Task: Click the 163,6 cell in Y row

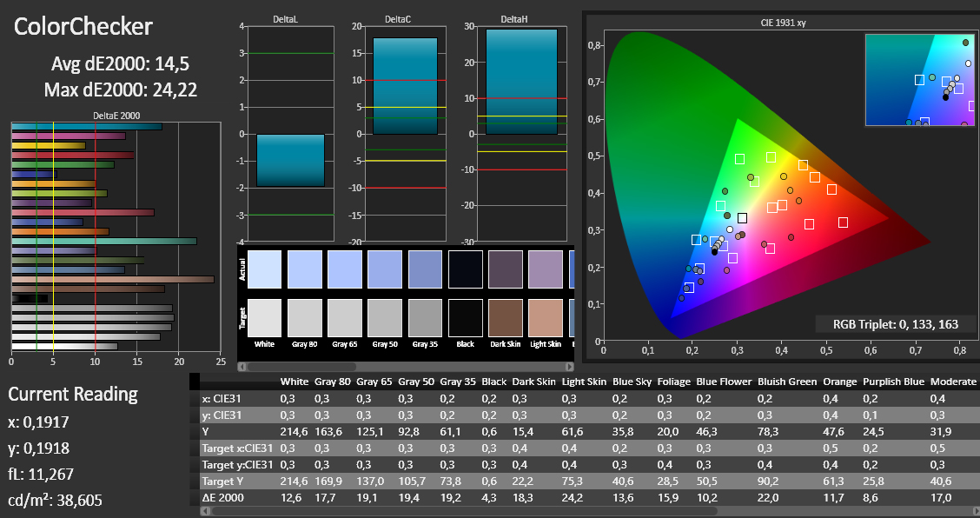Action: 328,432
